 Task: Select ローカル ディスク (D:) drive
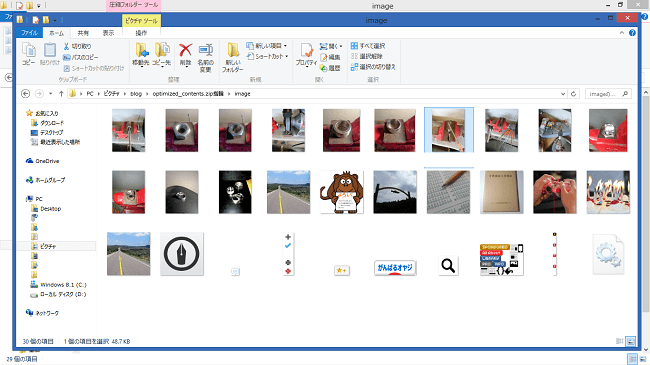click(63, 294)
